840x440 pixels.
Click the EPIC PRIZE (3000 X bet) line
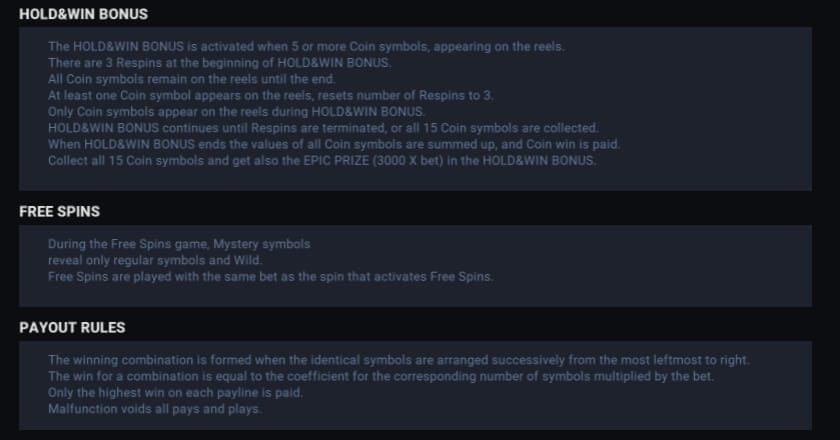pos(321,160)
